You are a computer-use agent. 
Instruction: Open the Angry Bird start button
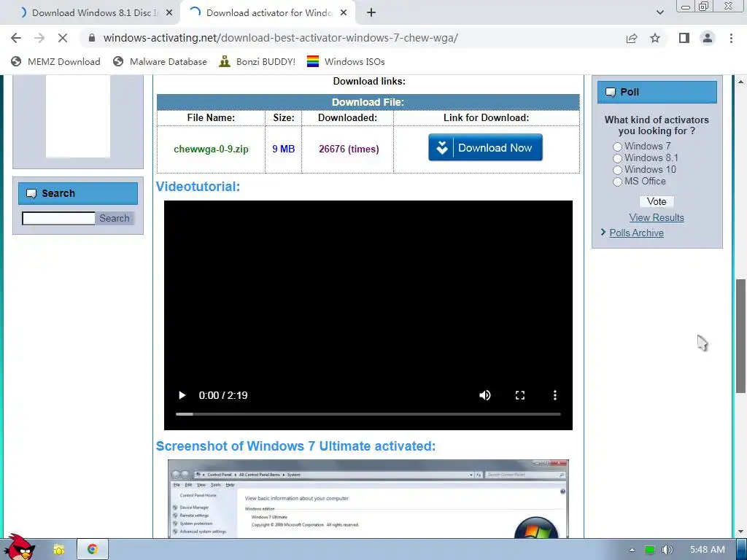[x=19, y=548]
